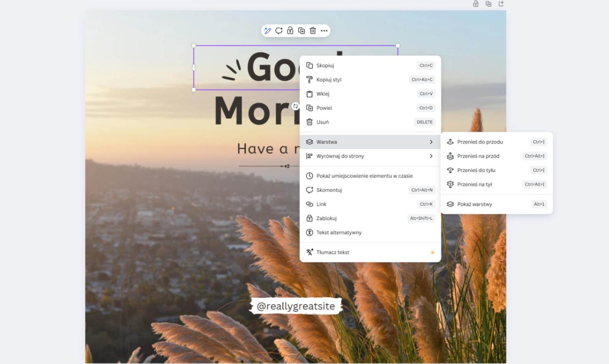Image resolution: width=609 pixels, height=364 pixels.
Task: Click the align icon beside Wyrównaj do strony
Action: click(309, 156)
